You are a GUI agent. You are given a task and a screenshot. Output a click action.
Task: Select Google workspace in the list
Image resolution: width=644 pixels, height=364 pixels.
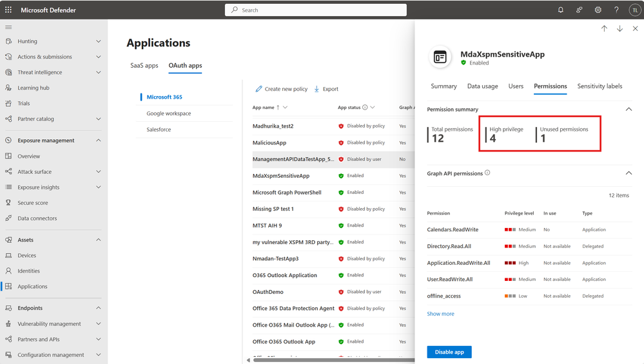(169, 113)
